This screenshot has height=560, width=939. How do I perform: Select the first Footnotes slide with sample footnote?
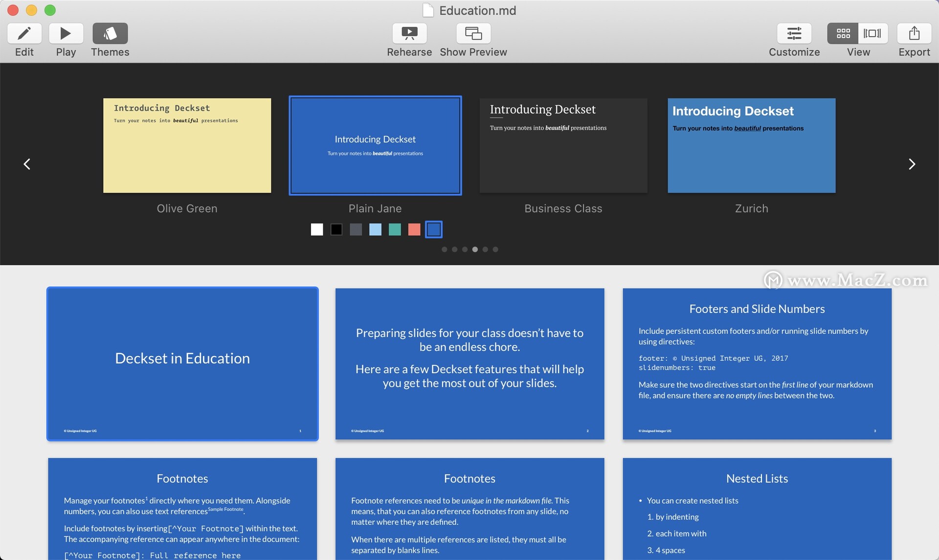coord(182,509)
